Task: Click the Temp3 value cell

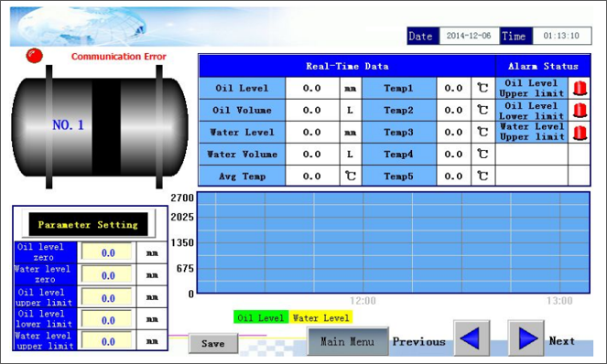Action: (454, 133)
